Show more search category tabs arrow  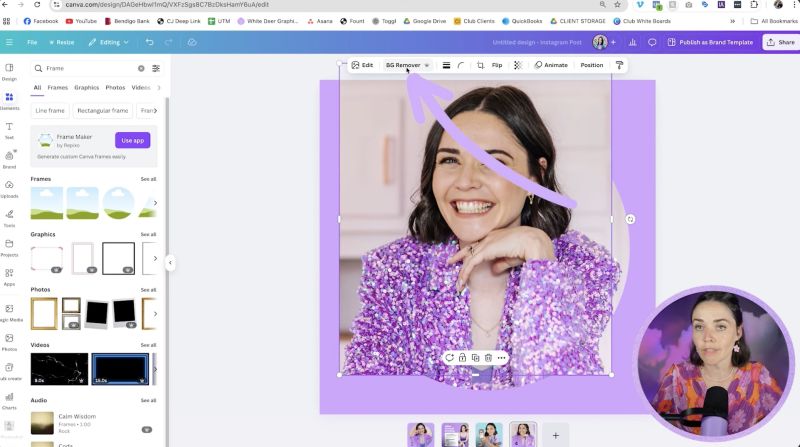159,88
